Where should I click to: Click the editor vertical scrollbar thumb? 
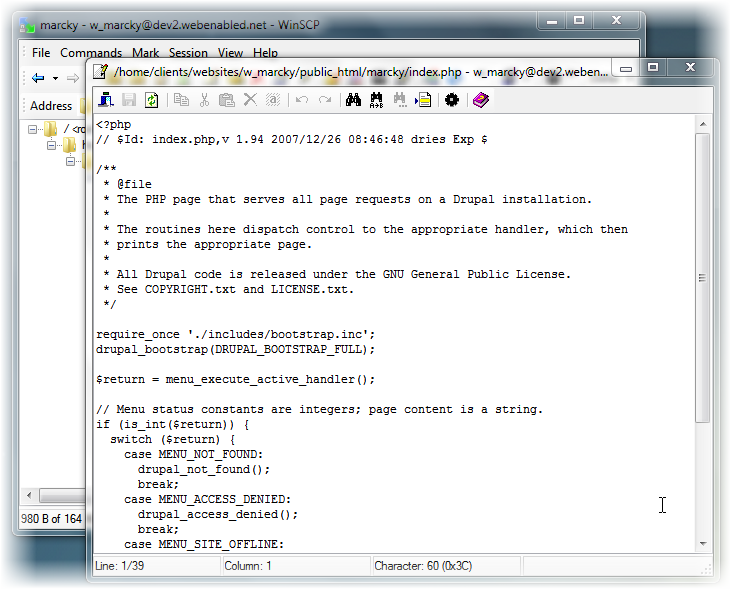[x=703, y=278]
